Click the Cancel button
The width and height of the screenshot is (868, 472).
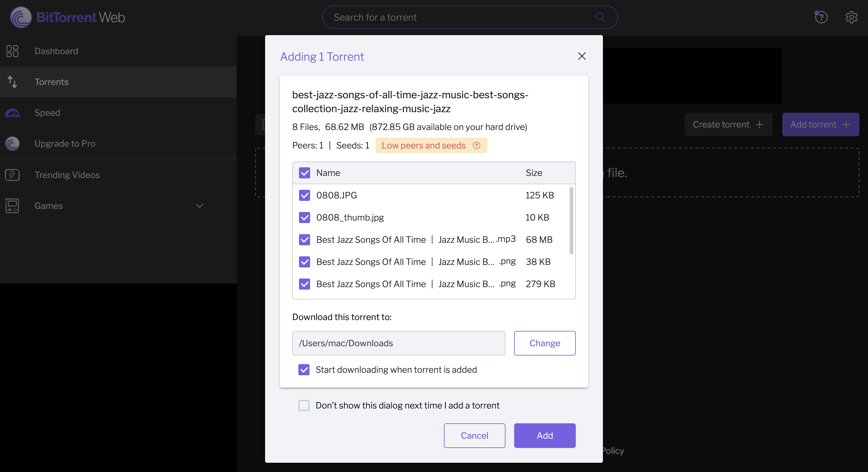474,436
